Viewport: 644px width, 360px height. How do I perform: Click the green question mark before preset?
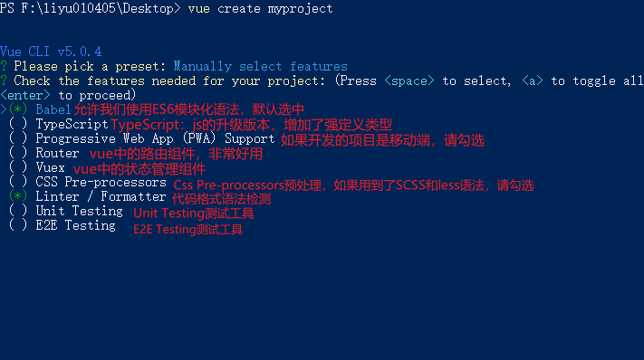[4, 66]
